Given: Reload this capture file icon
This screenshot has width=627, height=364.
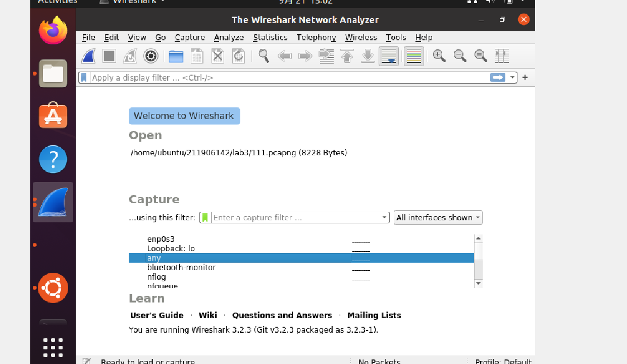Looking at the screenshot, I should 238,56.
